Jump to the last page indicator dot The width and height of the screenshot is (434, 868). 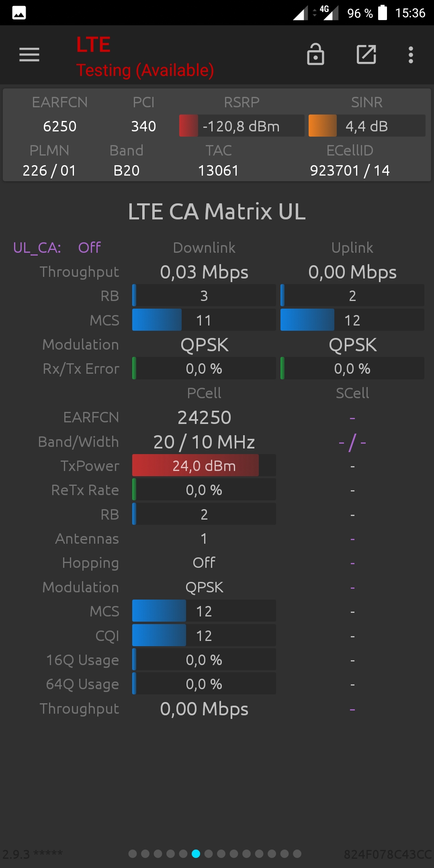point(297,854)
